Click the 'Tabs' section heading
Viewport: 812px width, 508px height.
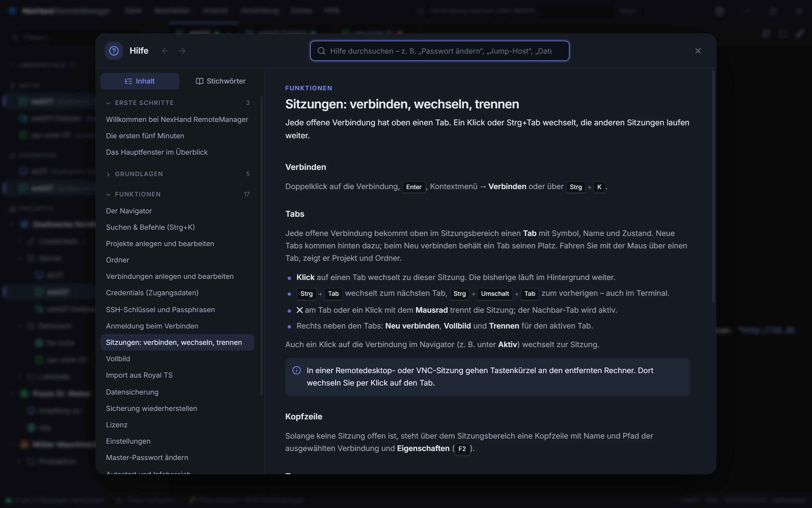(295, 214)
